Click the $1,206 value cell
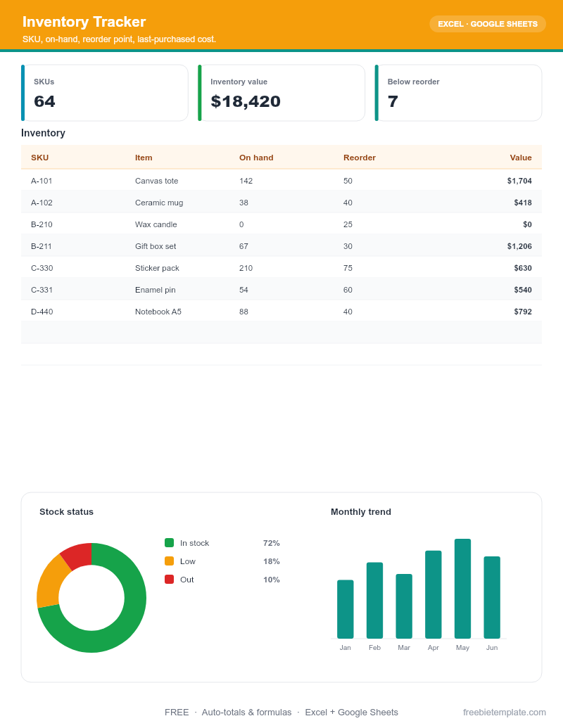The image size is (563, 728). (519, 247)
